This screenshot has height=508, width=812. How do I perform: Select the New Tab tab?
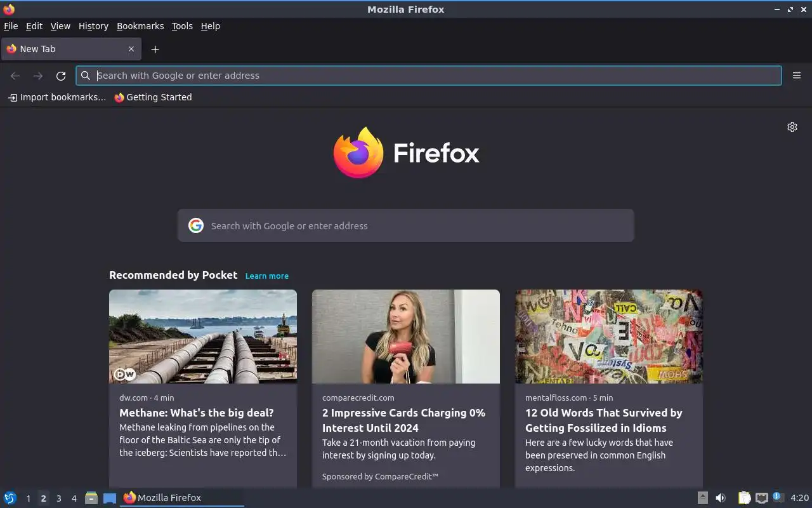[71, 49]
